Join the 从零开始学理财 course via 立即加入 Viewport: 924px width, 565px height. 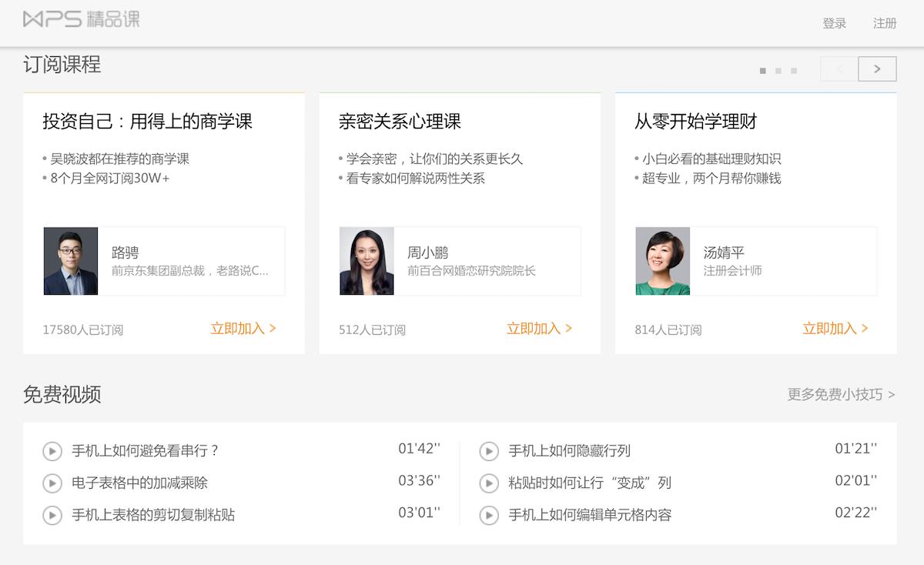click(834, 328)
